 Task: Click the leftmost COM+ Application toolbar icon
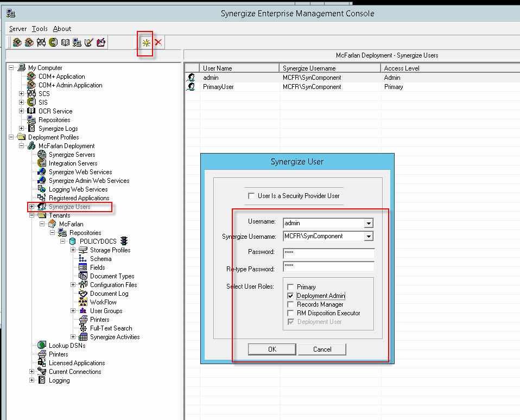click(17, 42)
